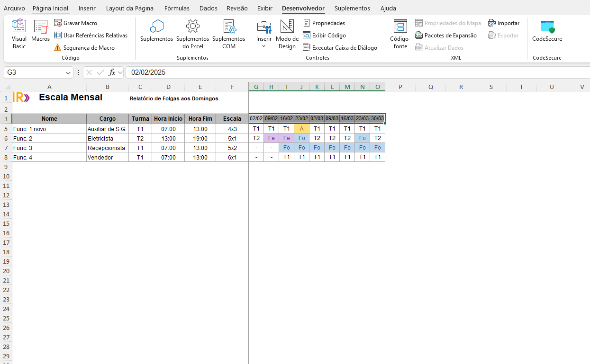
Task: Select column A header
Action: click(49, 87)
